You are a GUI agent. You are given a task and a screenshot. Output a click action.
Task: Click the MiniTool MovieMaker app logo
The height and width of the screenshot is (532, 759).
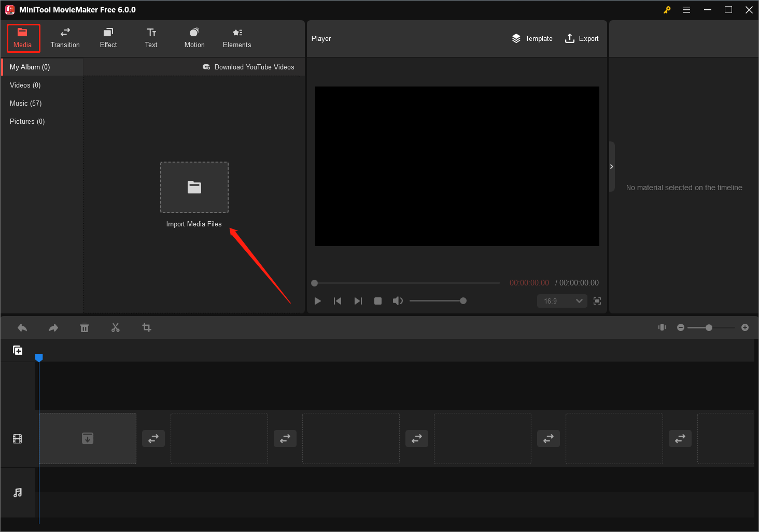[10, 10]
